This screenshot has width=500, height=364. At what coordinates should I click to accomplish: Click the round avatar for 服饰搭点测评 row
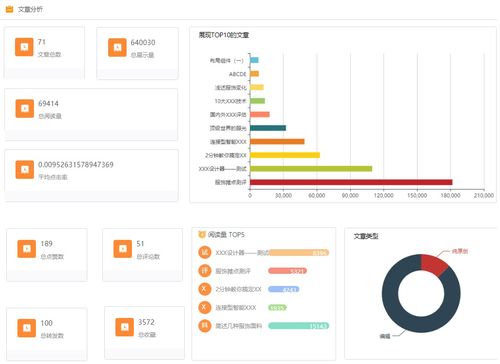[204, 271]
